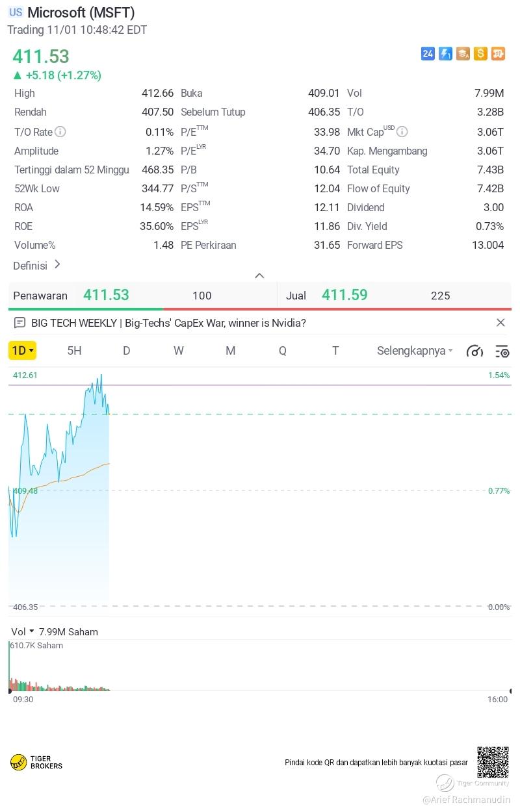Screen dimensions: 520x812
Task: Switch chart to M monthly tab
Action: (x=230, y=351)
